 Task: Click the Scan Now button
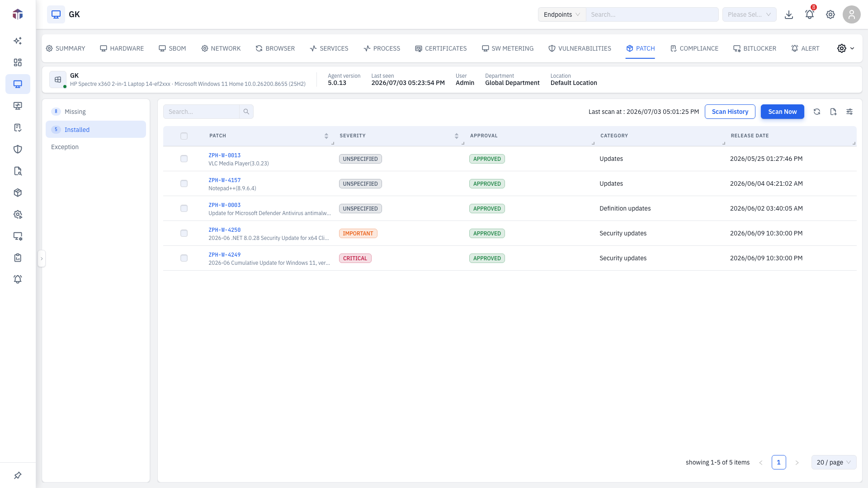coord(782,112)
